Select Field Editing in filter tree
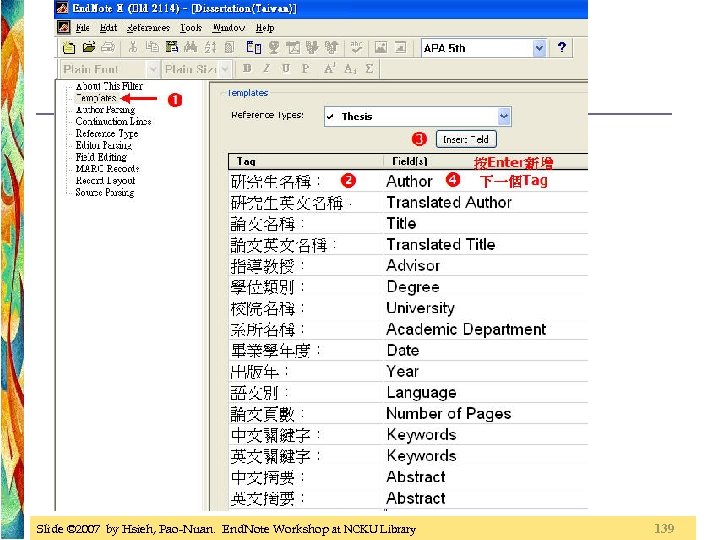Viewport: 720px width, 540px height. 101,157
